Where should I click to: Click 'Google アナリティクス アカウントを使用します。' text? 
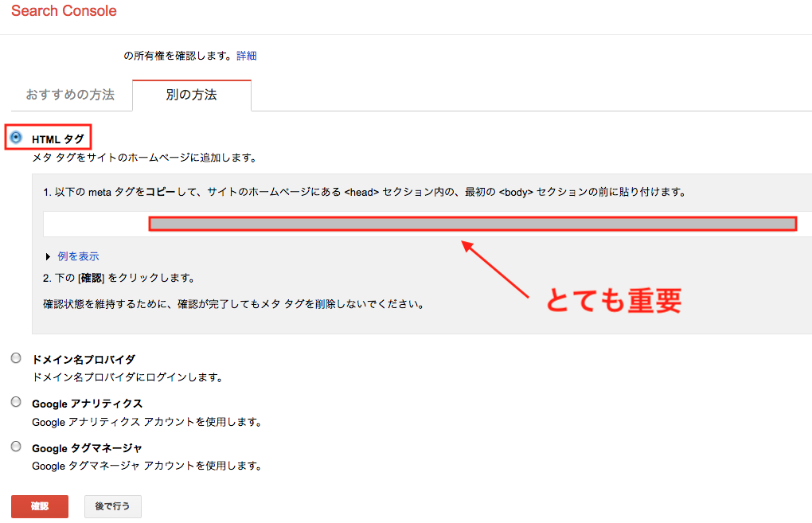click(147, 422)
